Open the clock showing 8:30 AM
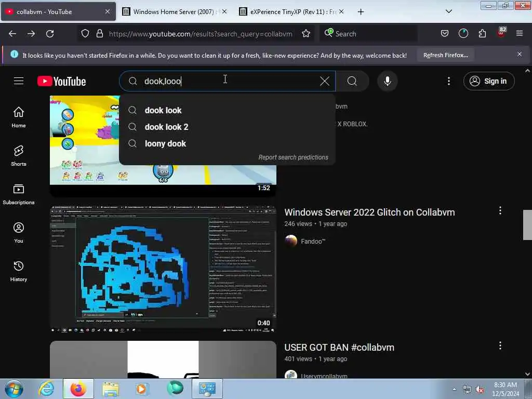 506,389
